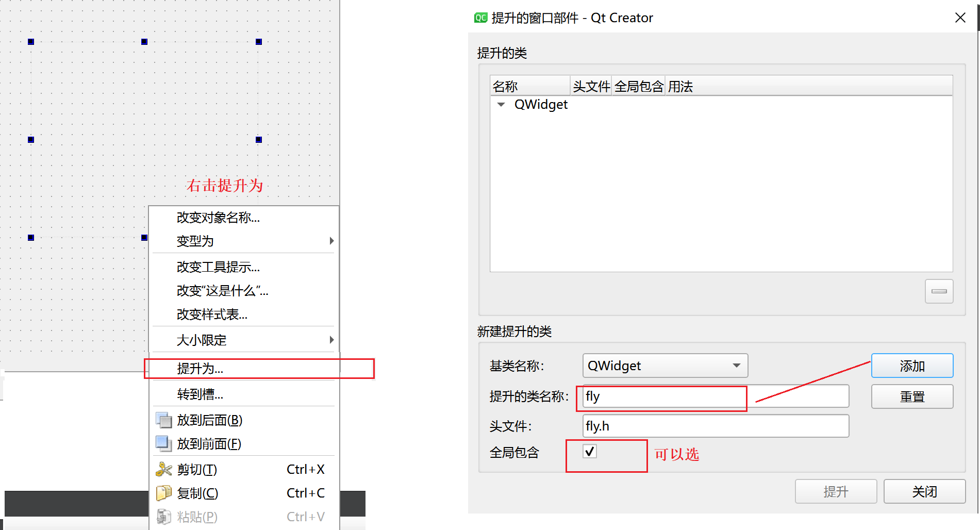Collapse the QWidget tree row

(501, 105)
